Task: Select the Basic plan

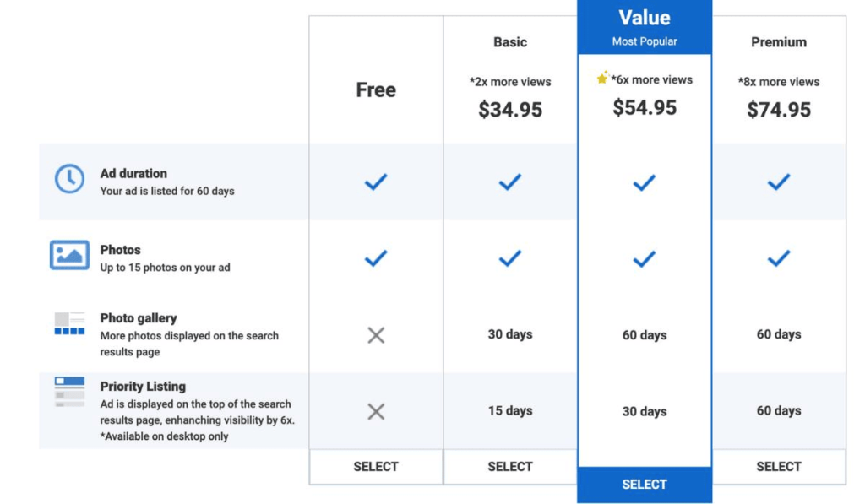Action: pos(510,466)
